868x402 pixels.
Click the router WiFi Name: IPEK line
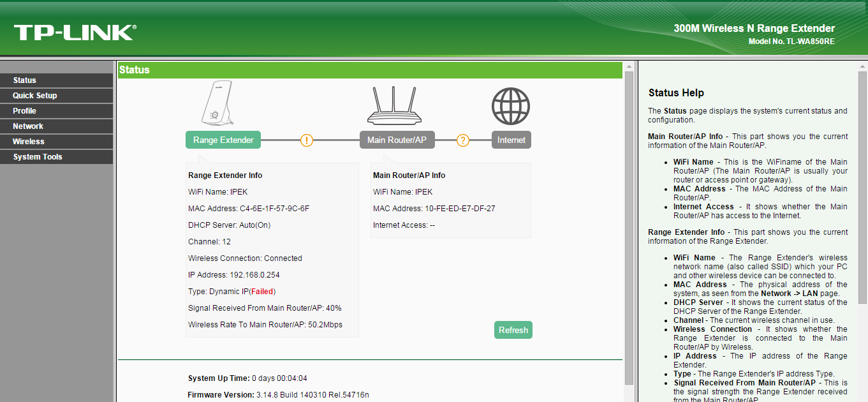pyautogui.click(x=402, y=192)
